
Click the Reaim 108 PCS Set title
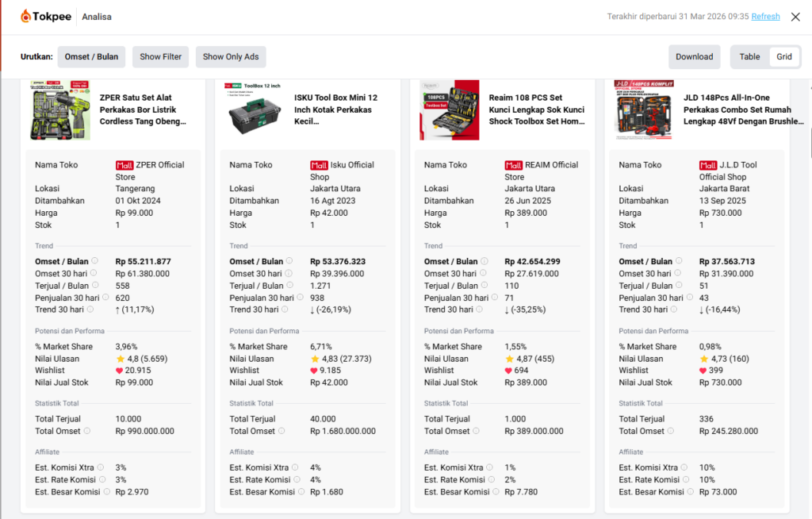[x=537, y=110]
